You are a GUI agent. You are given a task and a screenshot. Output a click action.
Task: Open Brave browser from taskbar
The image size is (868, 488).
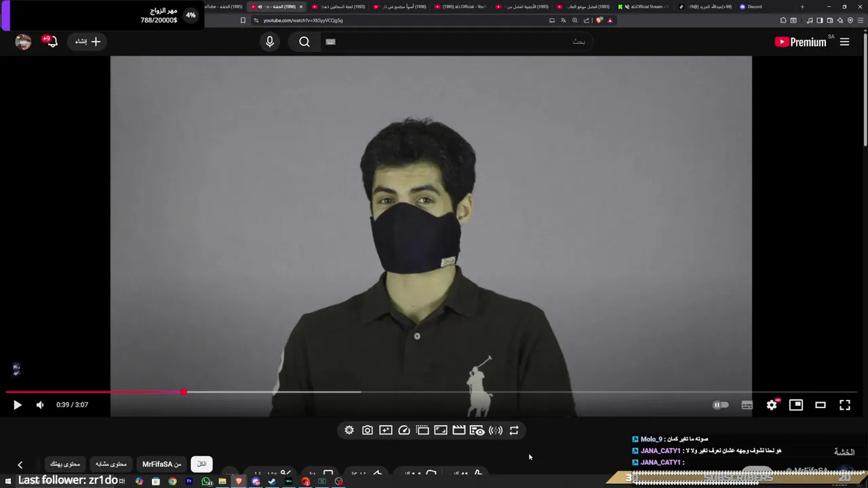pyautogui.click(x=239, y=482)
